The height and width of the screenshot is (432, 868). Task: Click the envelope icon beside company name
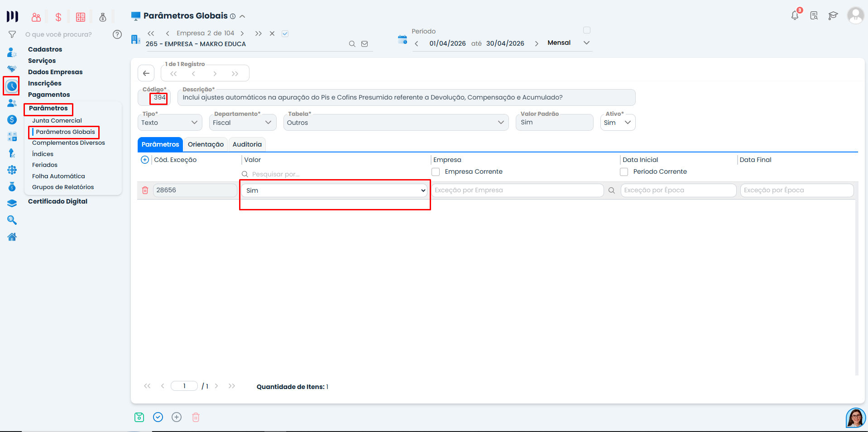pos(364,44)
